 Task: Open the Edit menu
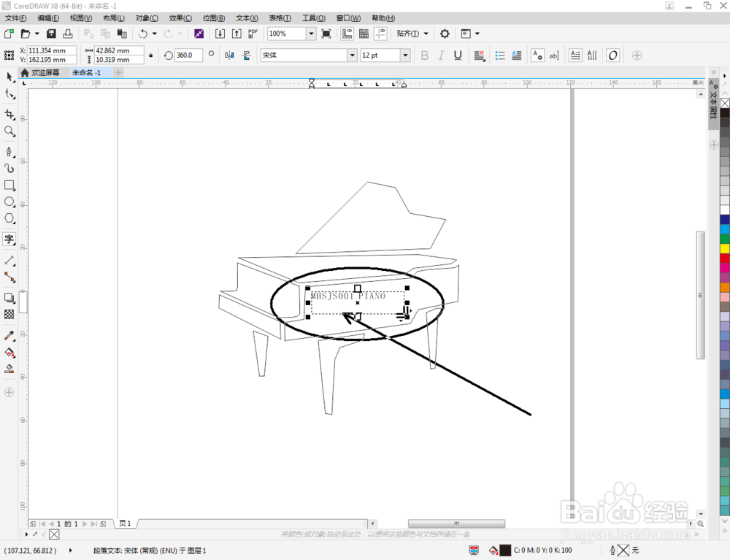[48, 18]
